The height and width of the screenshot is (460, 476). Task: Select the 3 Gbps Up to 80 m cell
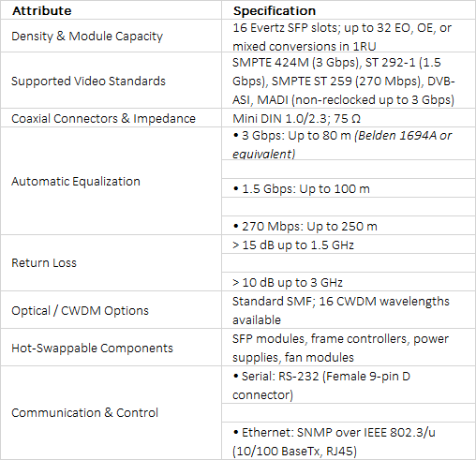click(349, 143)
